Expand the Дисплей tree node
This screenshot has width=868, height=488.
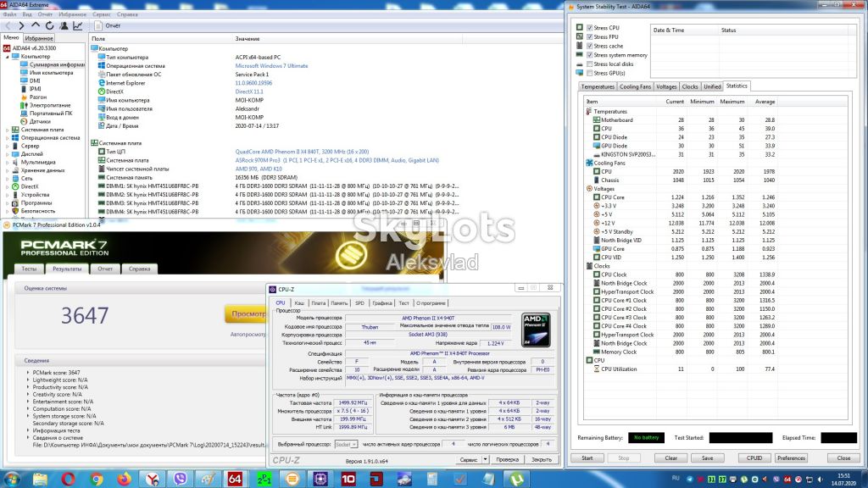(x=7, y=154)
